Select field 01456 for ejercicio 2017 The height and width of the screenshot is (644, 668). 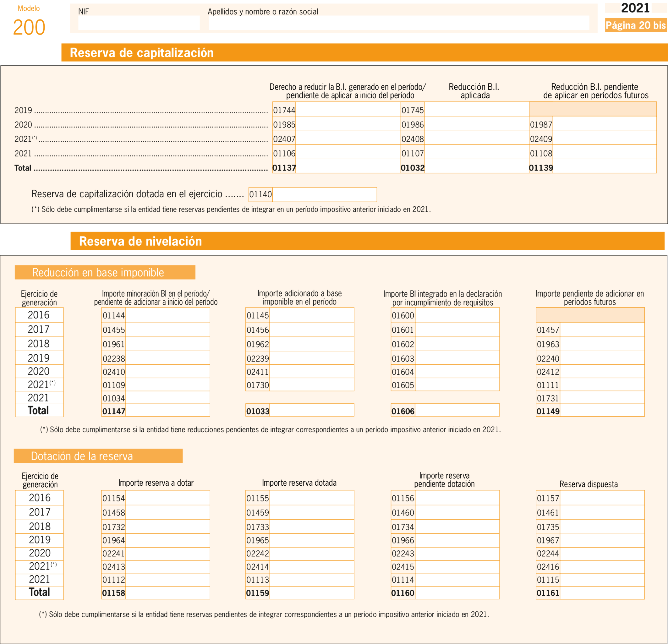coord(312,330)
